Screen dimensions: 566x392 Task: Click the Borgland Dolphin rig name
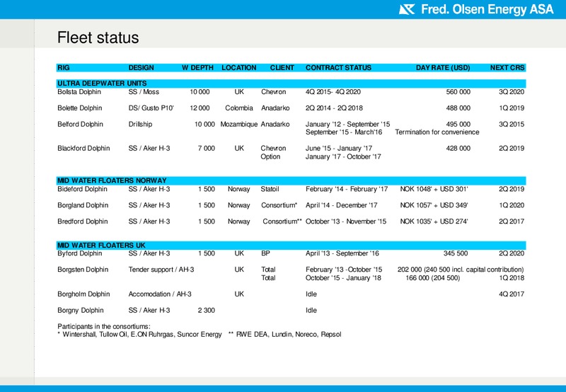[x=83, y=205]
